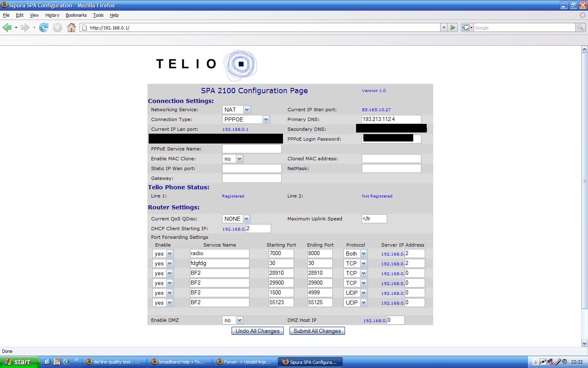Click the 'Version 1.0' text
588x368 pixels.
374,91
